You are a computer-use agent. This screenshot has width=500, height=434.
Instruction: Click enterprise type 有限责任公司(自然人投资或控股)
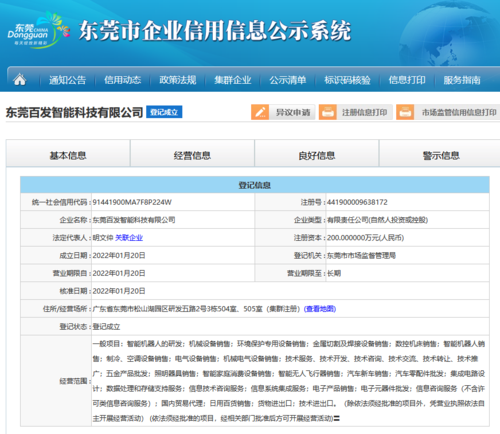[377, 220]
